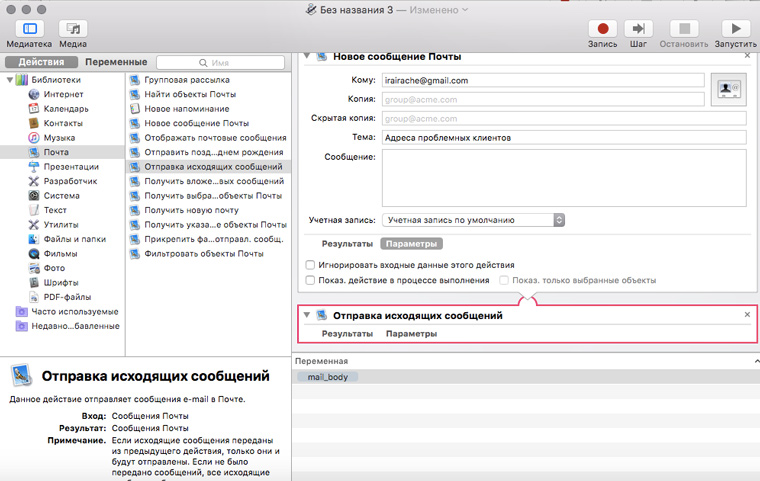Open the Медиа media browser icon
Image resolution: width=760 pixels, height=481 pixels.
tap(72, 29)
